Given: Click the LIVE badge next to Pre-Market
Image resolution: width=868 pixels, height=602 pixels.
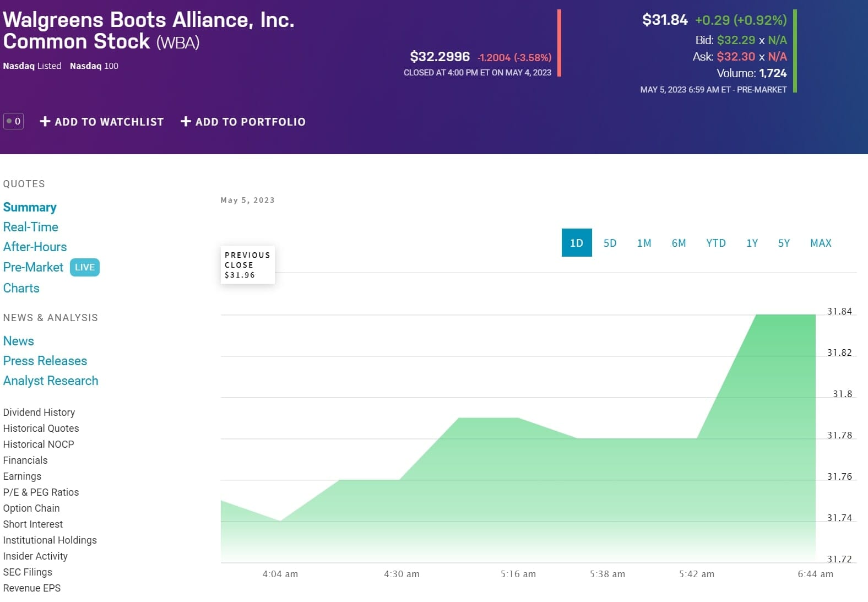Looking at the screenshot, I should pos(84,267).
